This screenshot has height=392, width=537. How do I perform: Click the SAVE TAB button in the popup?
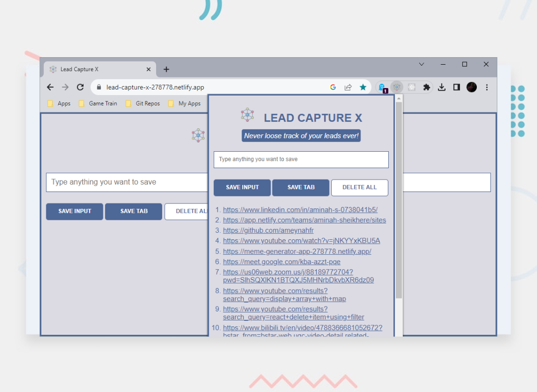click(300, 188)
